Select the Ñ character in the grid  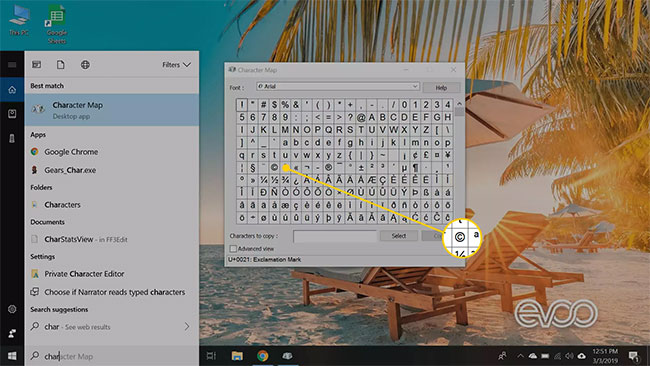click(274, 192)
